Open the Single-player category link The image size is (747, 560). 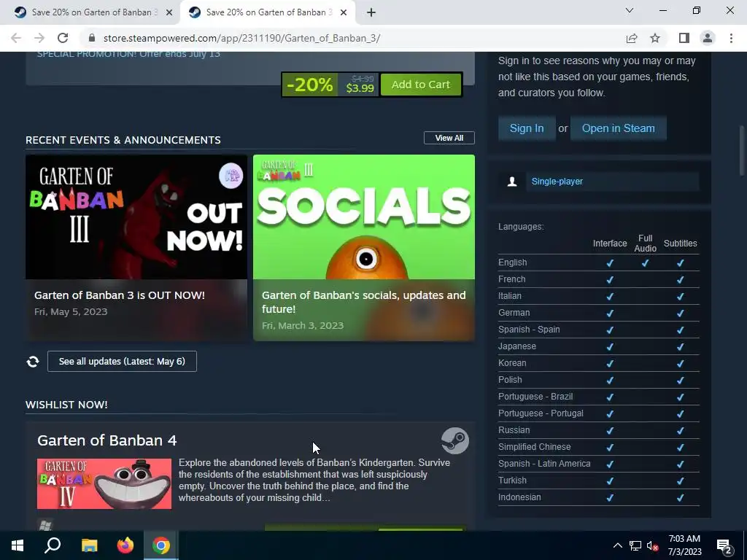pos(557,182)
